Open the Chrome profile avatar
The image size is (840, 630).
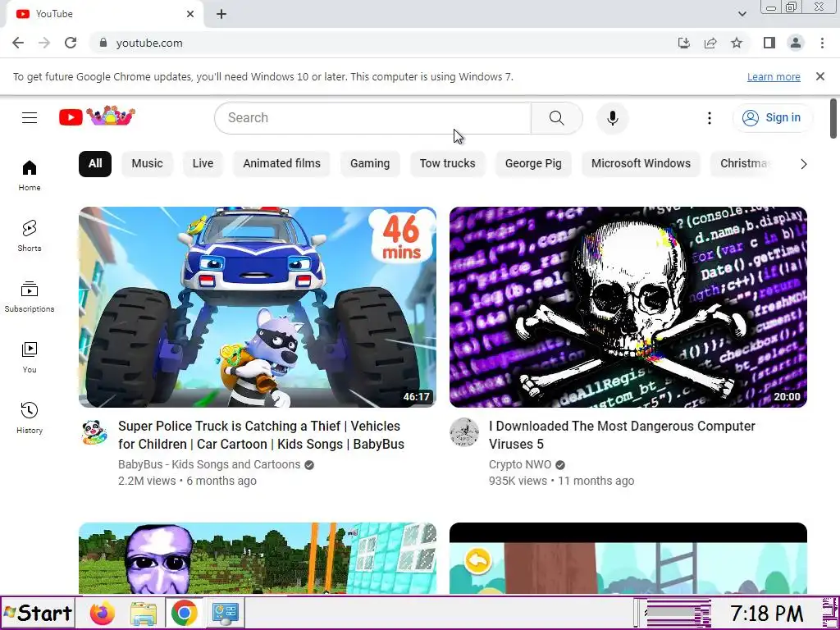click(796, 43)
